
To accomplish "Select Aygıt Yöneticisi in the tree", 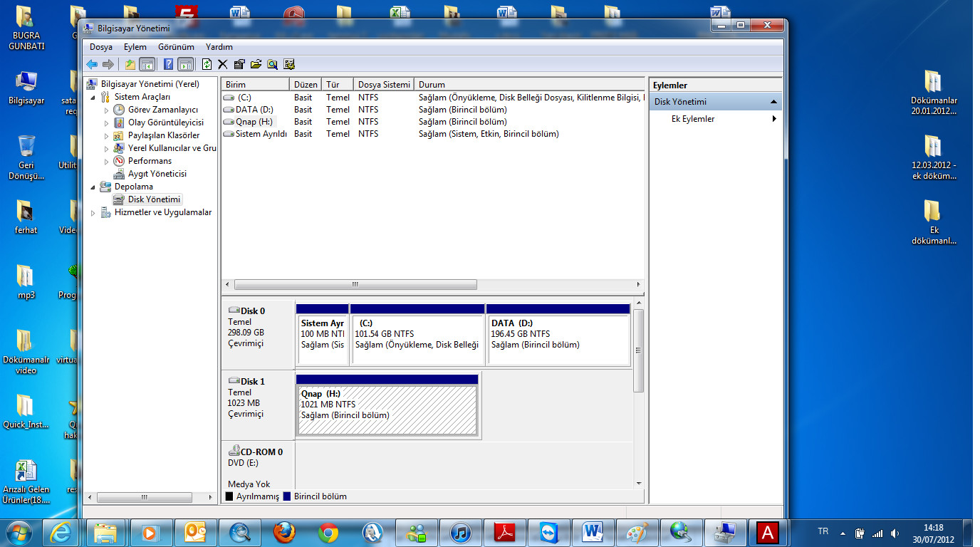I will pos(157,174).
